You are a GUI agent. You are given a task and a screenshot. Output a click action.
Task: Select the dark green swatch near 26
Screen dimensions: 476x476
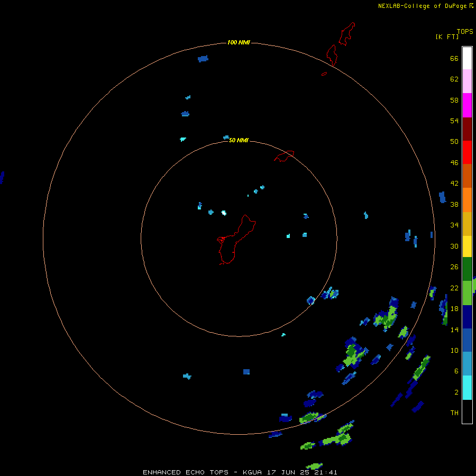tap(467, 269)
